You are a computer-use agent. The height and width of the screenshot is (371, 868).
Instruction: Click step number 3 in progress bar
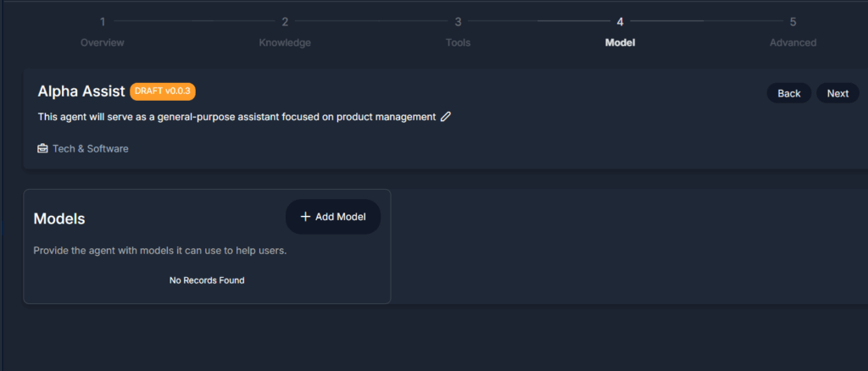coord(458,22)
